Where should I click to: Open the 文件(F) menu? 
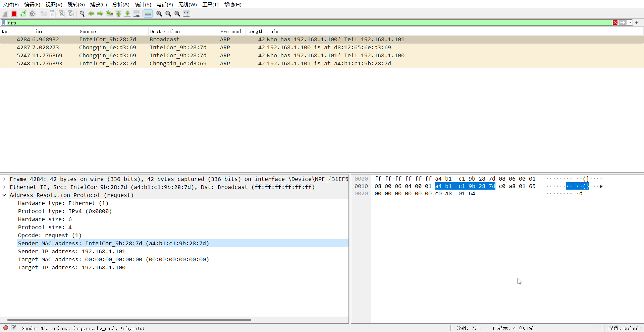click(11, 5)
